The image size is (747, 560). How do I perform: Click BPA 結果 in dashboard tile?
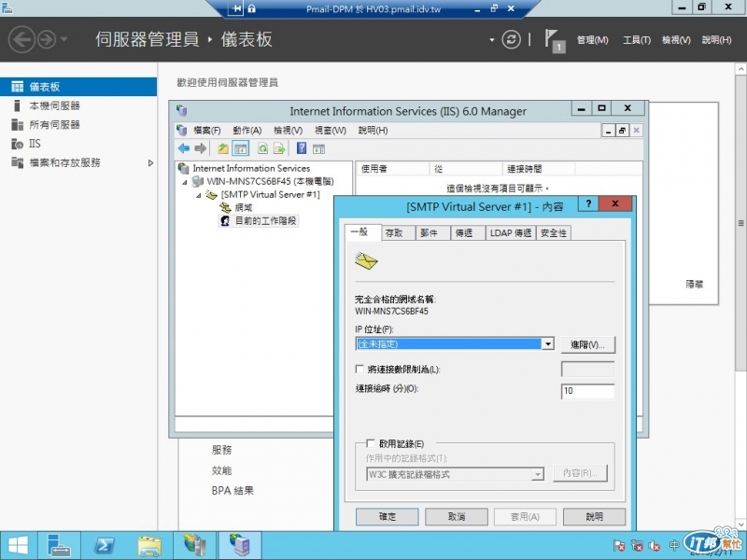click(233, 491)
